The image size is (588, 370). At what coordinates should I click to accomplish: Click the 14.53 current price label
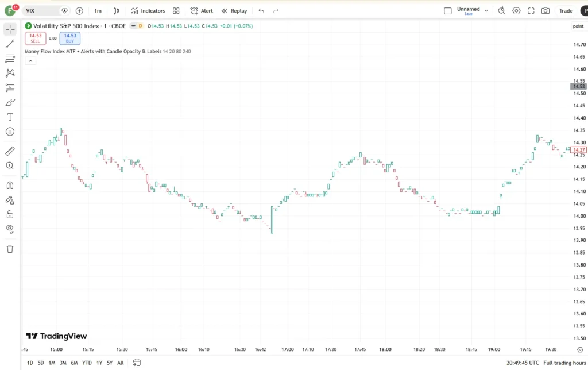[x=579, y=86]
